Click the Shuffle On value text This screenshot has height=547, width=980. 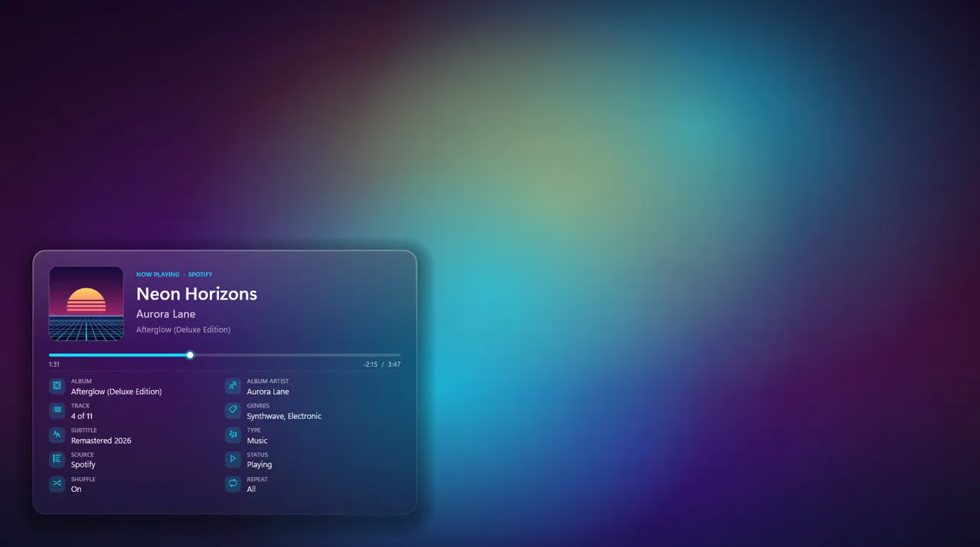pos(76,489)
